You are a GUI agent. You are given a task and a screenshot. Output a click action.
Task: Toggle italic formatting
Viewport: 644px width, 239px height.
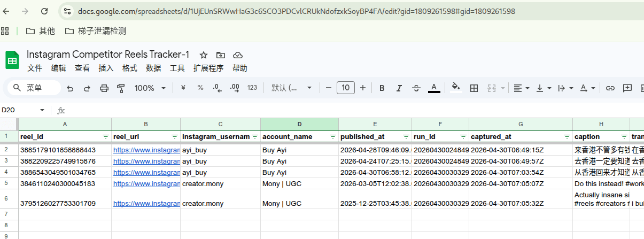pyautogui.click(x=399, y=88)
